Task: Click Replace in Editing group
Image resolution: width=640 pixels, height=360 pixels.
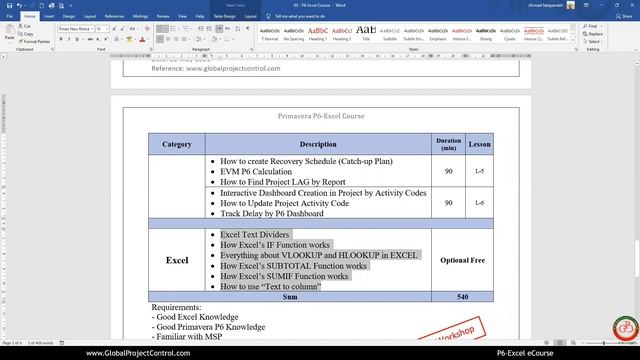Action: click(x=593, y=34)
